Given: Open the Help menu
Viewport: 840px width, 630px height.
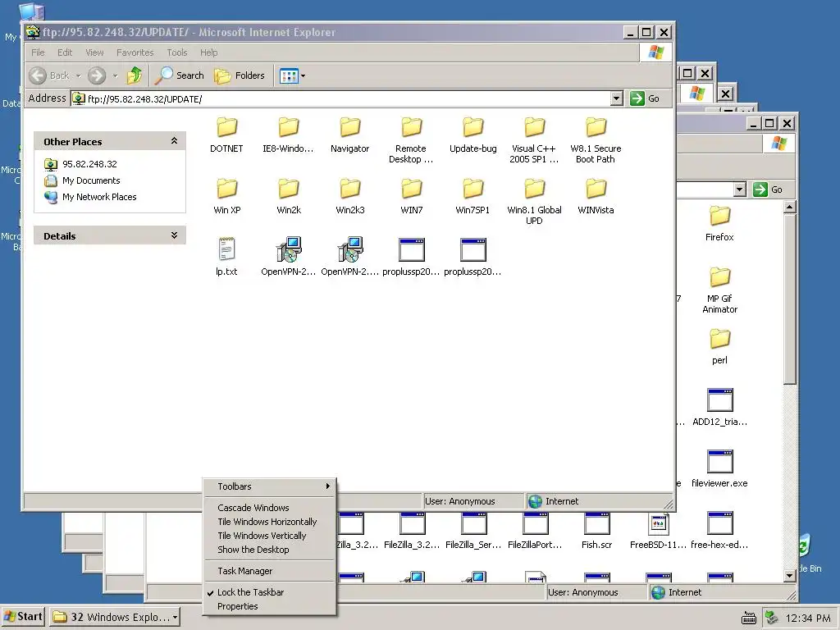Looking at the screenshot, I should point(209,52).
